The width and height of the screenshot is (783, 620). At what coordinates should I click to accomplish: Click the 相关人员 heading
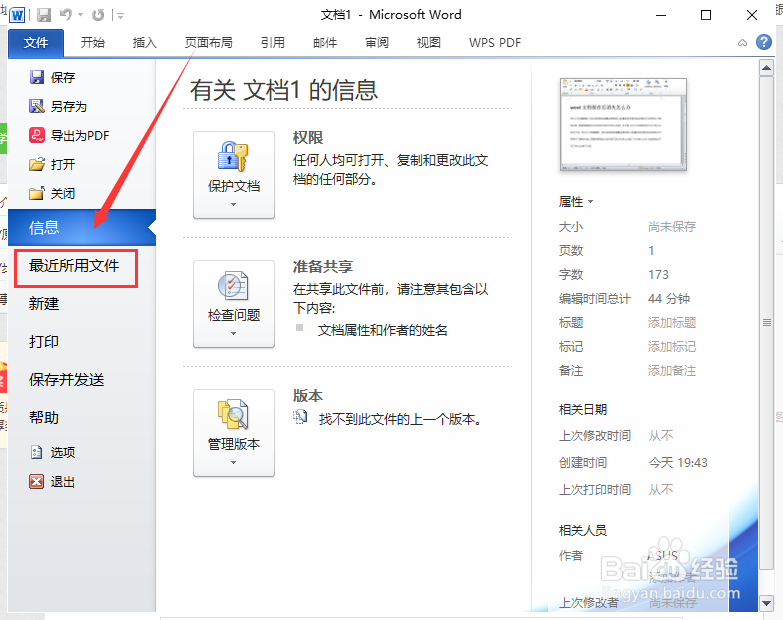[583, 531]
